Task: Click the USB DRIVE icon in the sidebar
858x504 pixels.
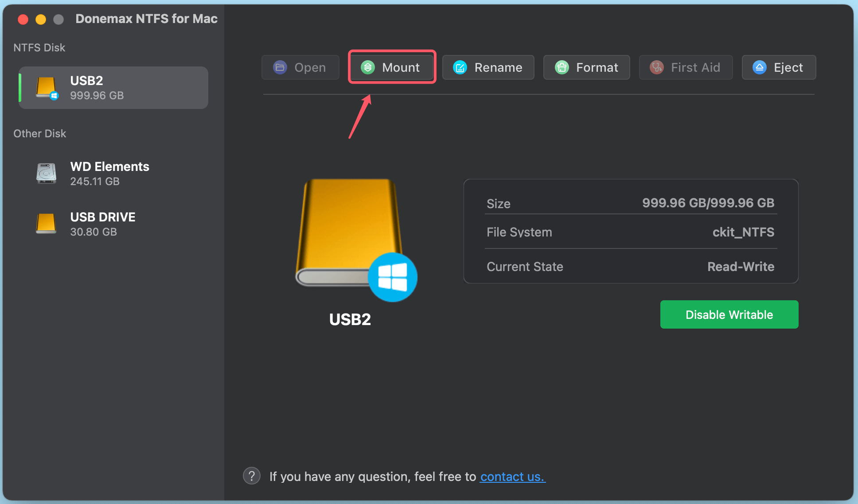Action: pos(46,224)
